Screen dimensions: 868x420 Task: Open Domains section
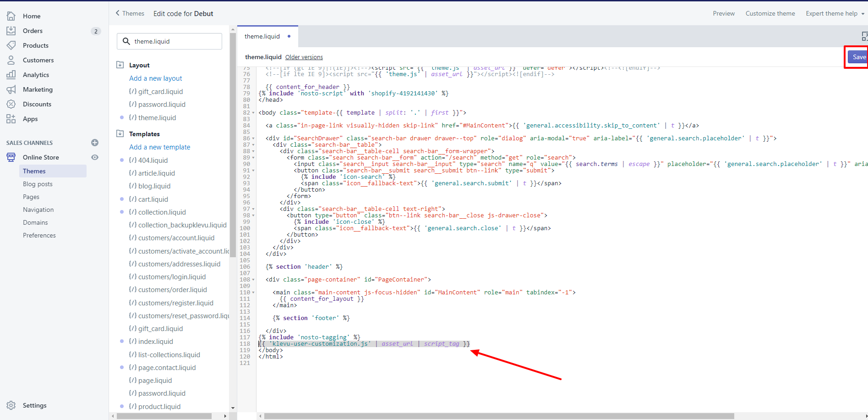tap(35, 222)
